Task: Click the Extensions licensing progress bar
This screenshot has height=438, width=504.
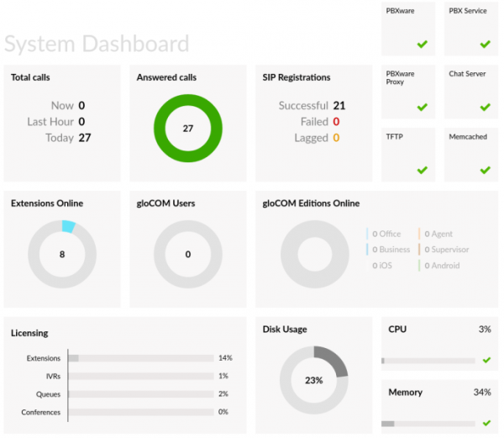Action: 140,358
